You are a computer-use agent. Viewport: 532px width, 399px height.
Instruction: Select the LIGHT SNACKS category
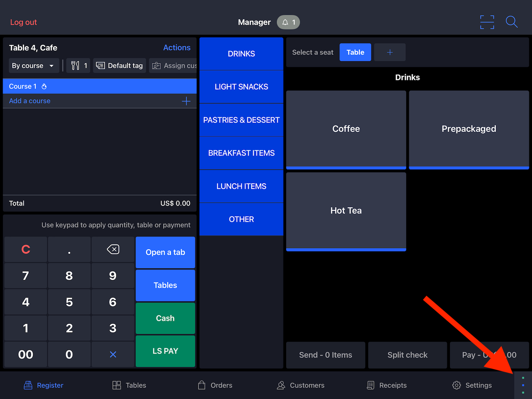tap(241, 87)
